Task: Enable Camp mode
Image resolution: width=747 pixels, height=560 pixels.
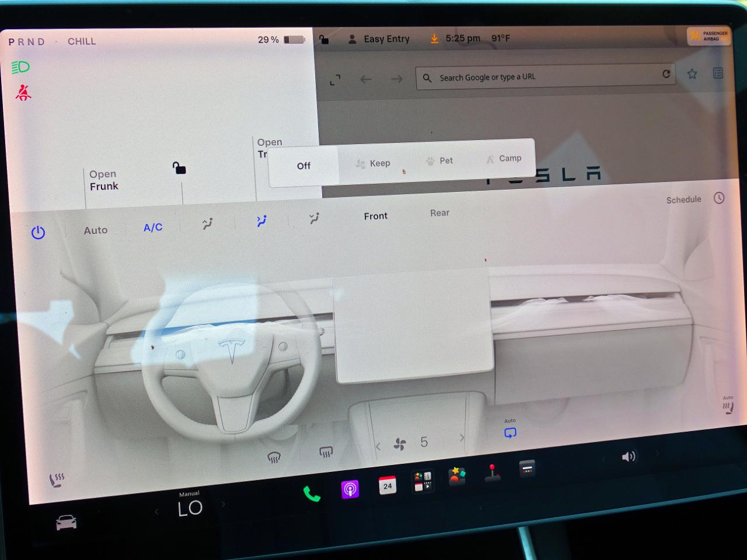Action: point(503,158)
